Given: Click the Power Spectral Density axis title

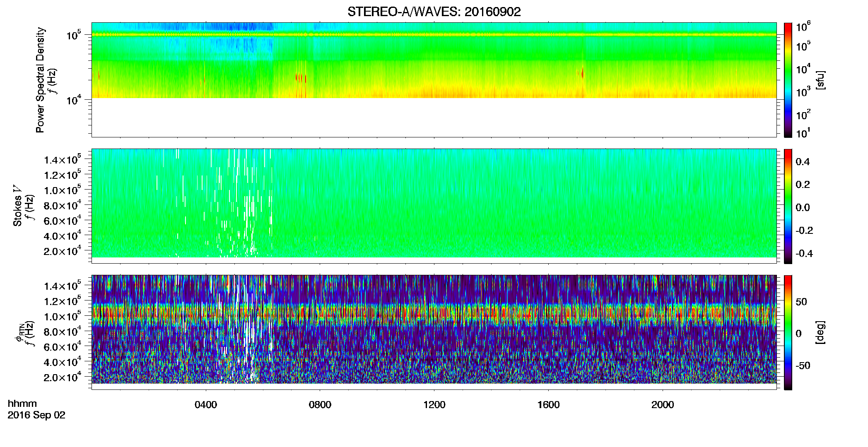Looking at the screenshot, I should click(40, 80).
